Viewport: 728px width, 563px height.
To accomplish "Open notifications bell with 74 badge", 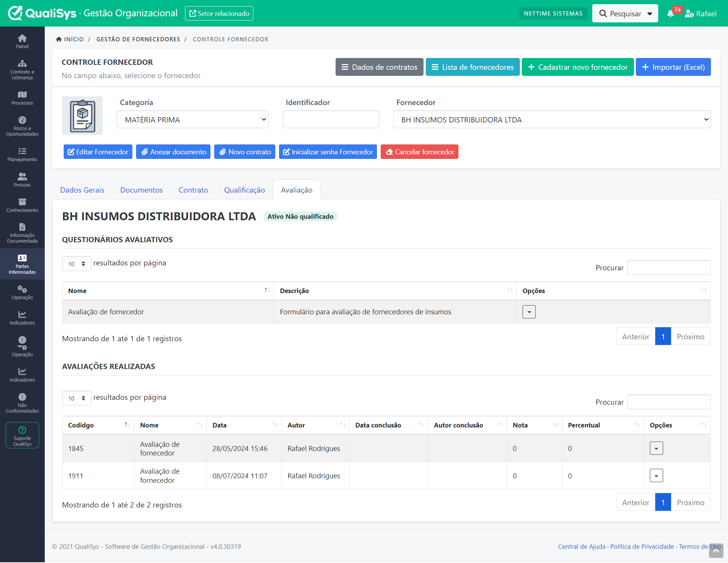I will [x=670, y=14].
